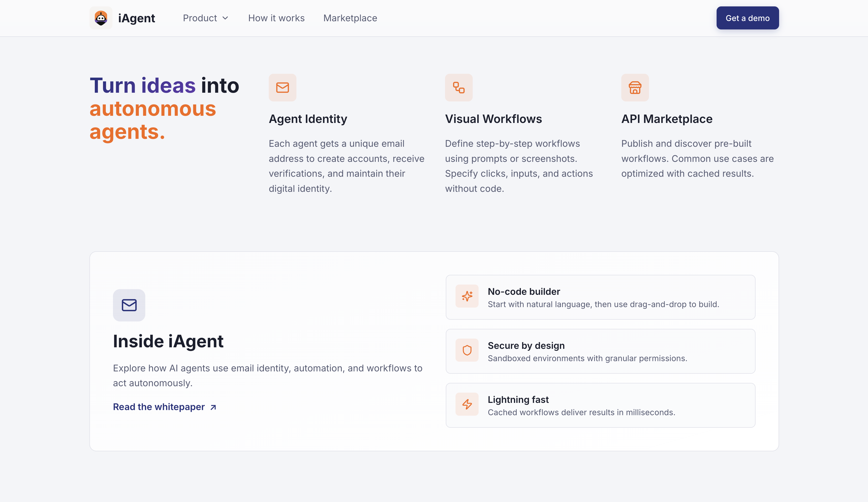Click the sparkle icon beside No-code builder
This screenshot has height=502, width=868.
point(467,296)
